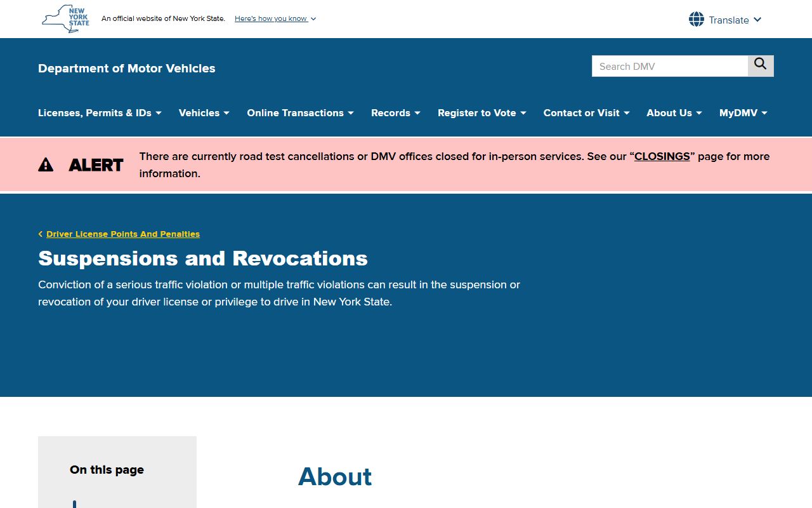Open the Contact or Visit menu
812x508 pixels.
tap(586, 113)
